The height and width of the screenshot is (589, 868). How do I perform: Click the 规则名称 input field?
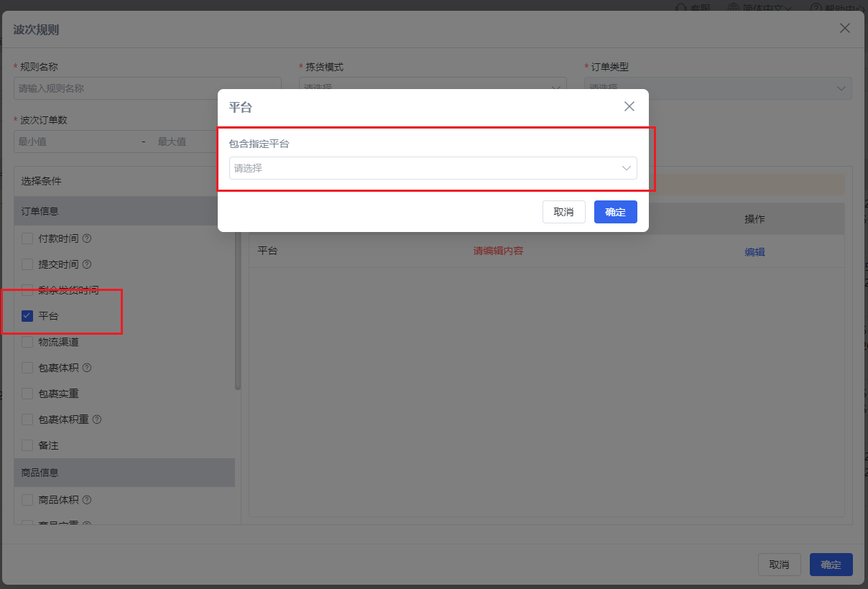click(x=147, y=88)
